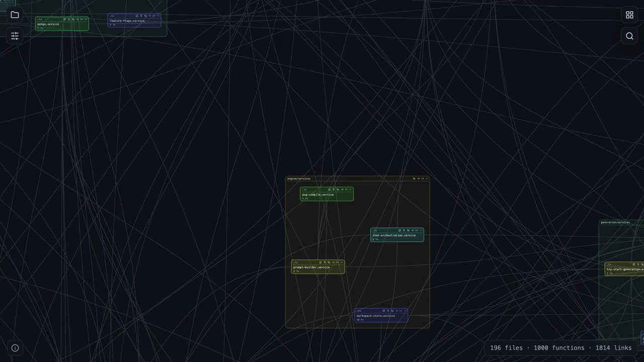644x362 pixels.
Task: Click the engine/services group label
Action: click(299, 178)
